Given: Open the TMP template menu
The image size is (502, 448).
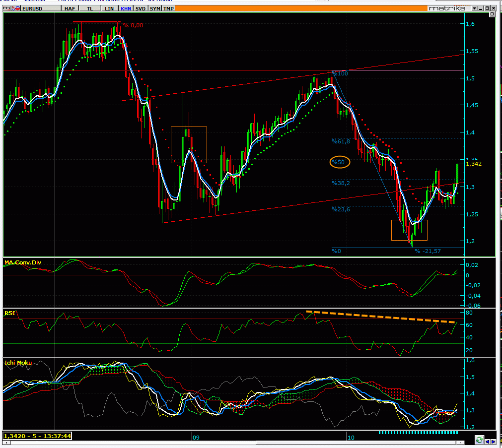Looking at the screenshot, I should (x=169, y=8).
